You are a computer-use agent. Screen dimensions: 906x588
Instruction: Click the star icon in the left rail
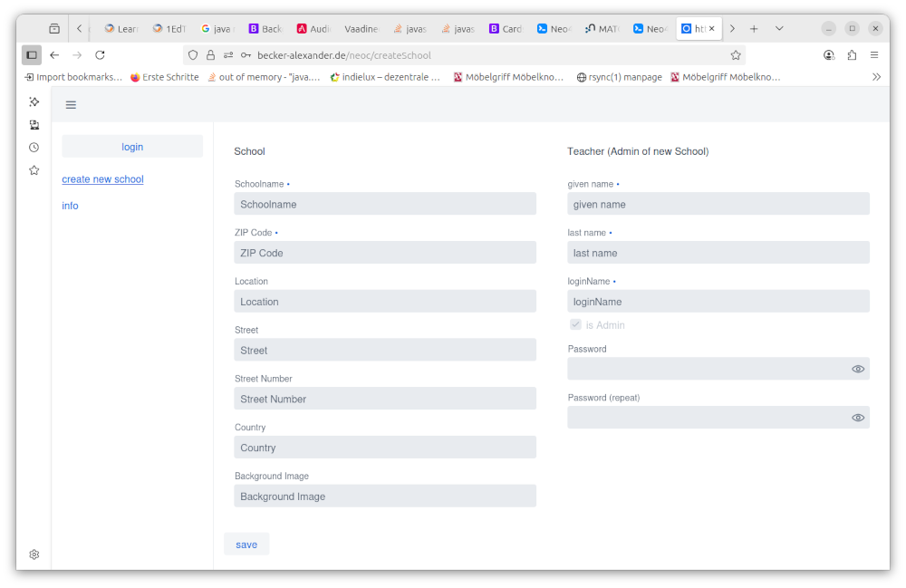point(34,169)
